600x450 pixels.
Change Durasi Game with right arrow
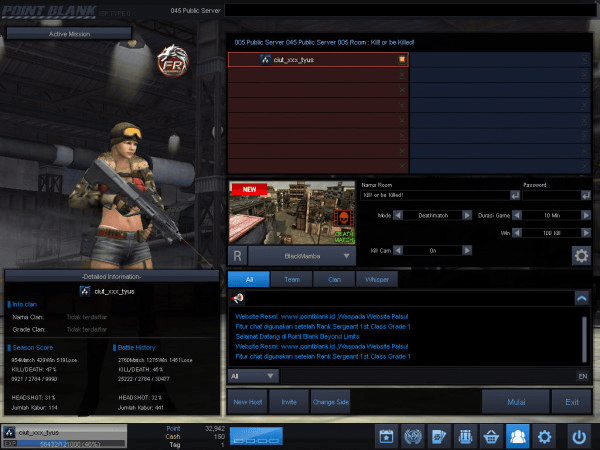point(587,215)
